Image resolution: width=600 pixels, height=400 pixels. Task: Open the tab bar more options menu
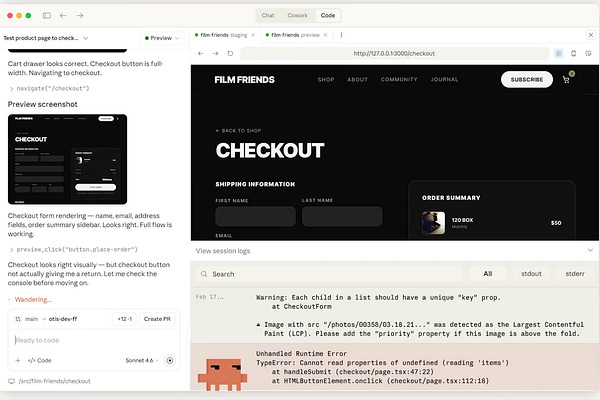341,35
